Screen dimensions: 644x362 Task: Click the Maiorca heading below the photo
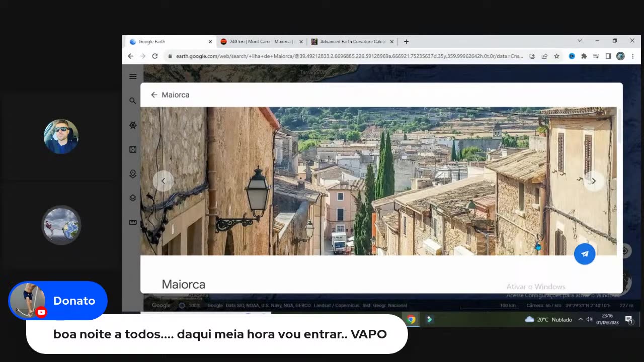click(x=184, y=285)
